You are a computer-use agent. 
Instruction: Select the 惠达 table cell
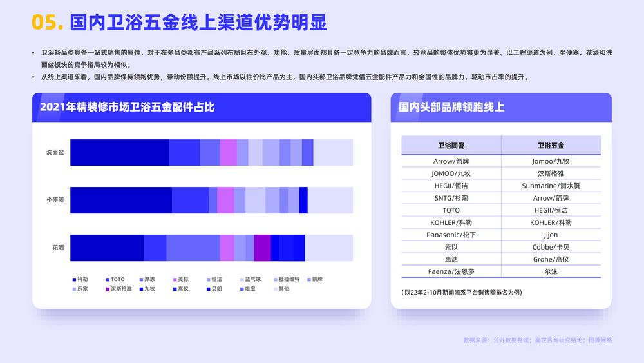pyautogui.click(x=451, y=259)
